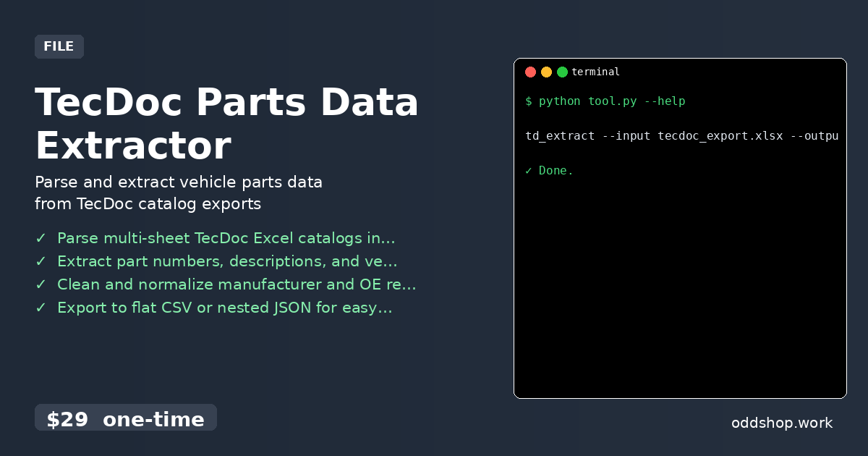Click the FILE badge label
The height and width of the screenshot is (456, 868).
pyautogui.click(x=59, y=46)
